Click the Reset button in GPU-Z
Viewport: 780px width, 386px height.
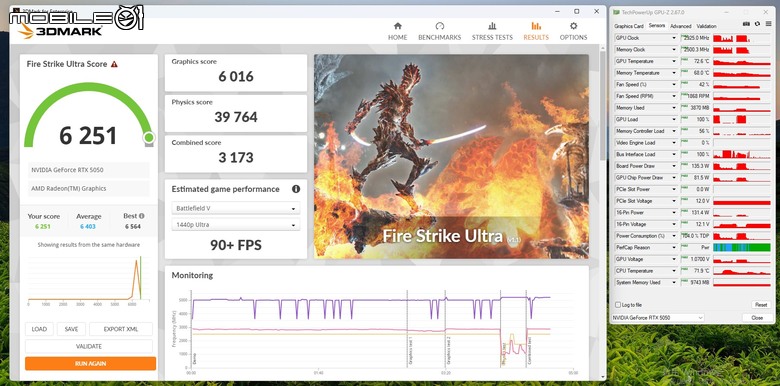[x=761, y=305]
